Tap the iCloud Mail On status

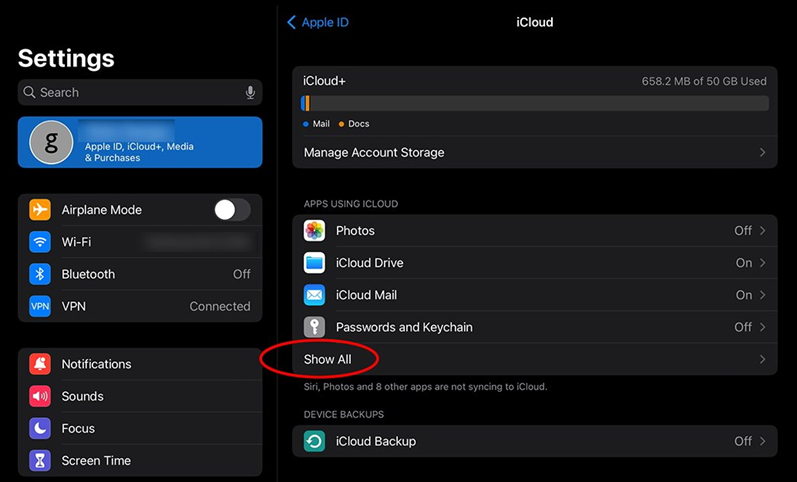[x=744, y=295]
